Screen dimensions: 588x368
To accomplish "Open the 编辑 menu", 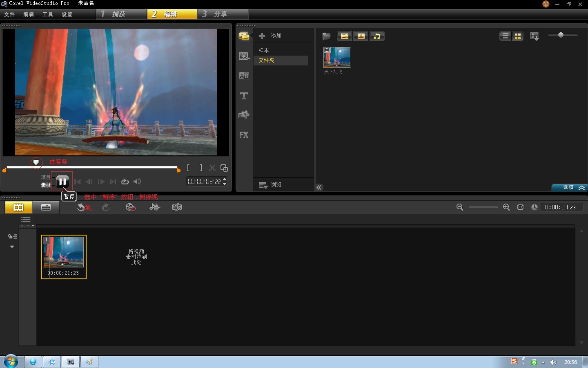I will coord(29,14).
